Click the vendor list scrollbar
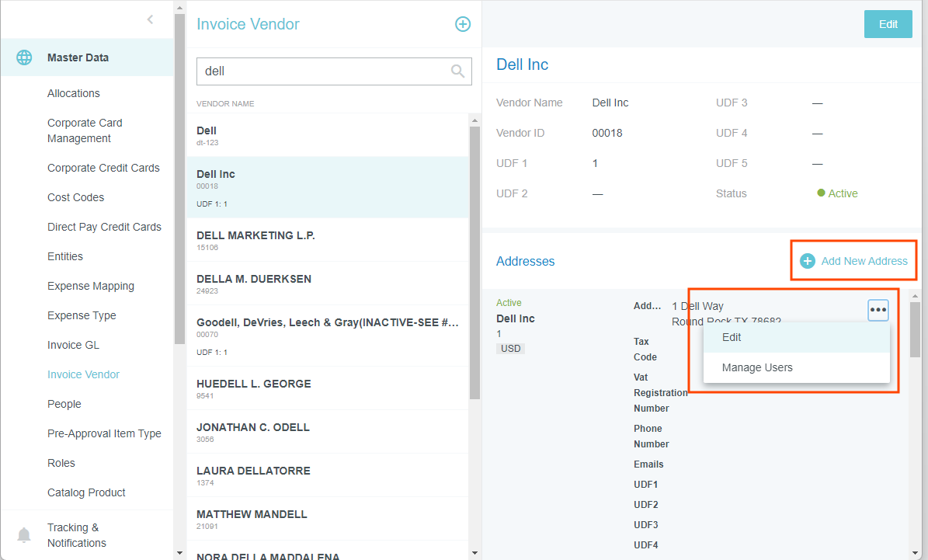 point(474,264)
